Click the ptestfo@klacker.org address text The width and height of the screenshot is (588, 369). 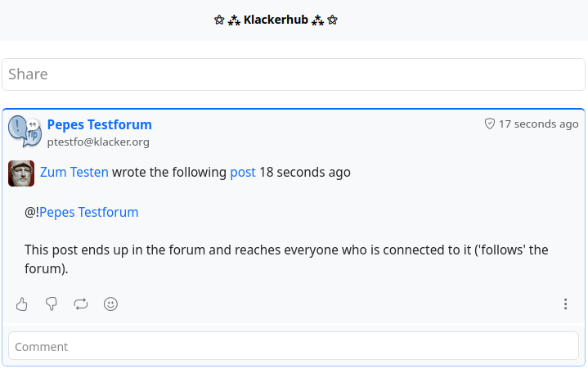98,142
